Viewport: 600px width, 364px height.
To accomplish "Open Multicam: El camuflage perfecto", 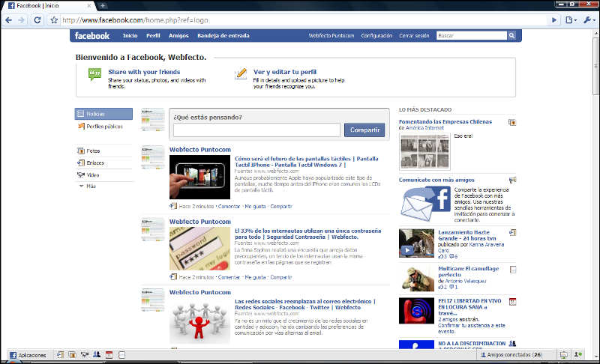I will point(468,272).
